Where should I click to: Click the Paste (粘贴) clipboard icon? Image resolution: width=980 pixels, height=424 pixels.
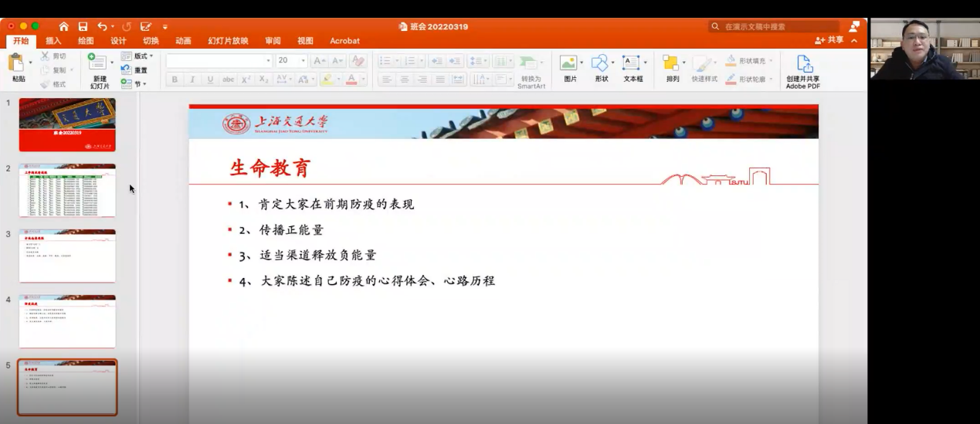[x=16, y=63]
